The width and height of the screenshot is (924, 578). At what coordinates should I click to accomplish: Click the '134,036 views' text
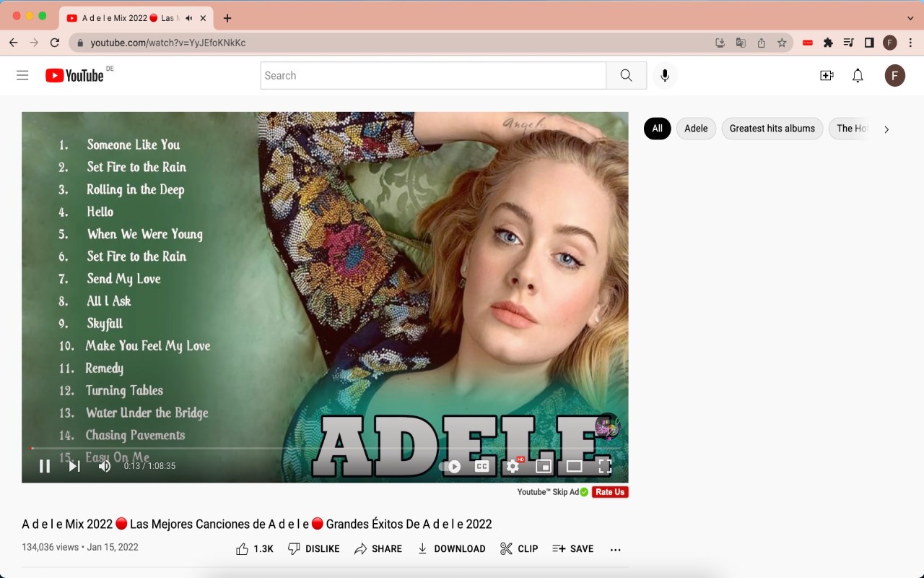[x=50, y=547]
